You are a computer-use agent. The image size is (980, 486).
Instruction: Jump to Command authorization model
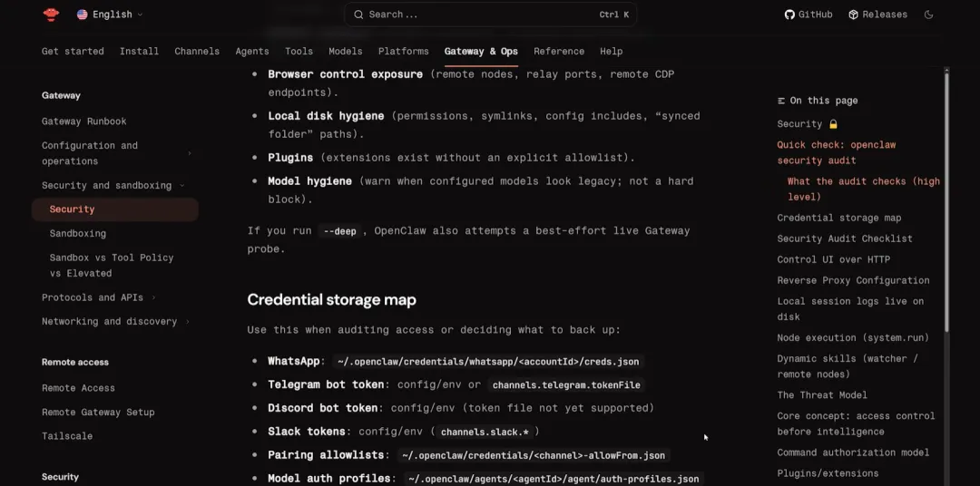click(x=853, y=452)
